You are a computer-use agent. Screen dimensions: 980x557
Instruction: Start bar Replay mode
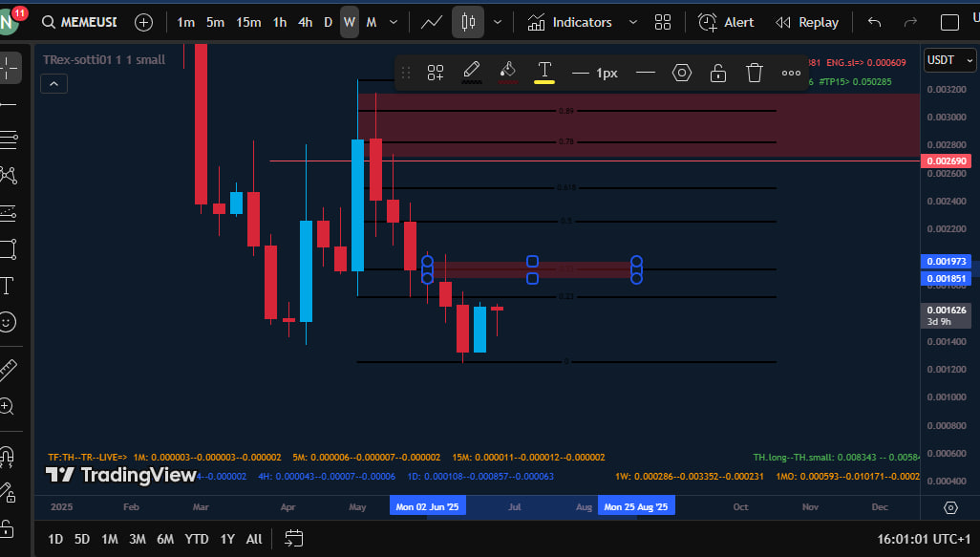(x=807, y=23)
